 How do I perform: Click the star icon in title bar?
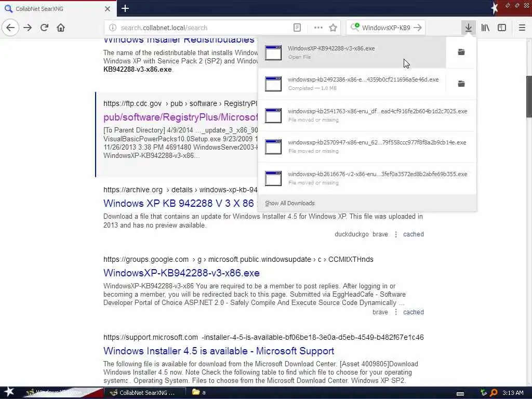click(495, 8)
